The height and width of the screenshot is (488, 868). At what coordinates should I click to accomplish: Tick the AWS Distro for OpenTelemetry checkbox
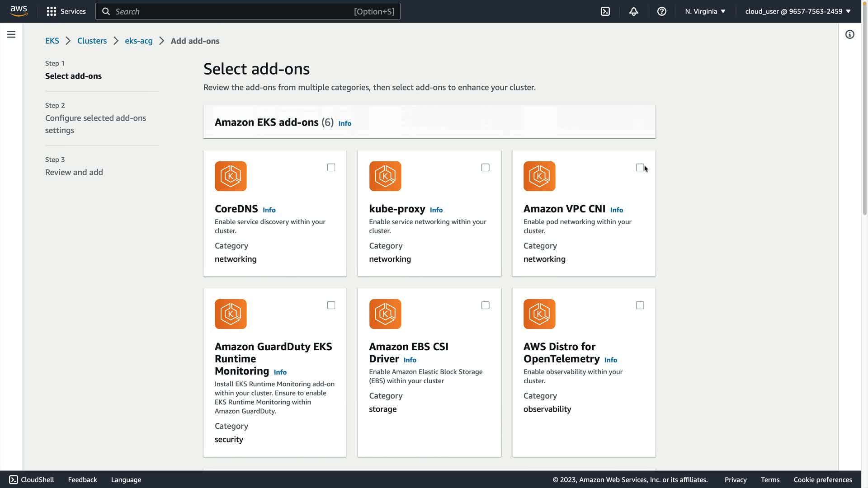[x=640, y=305]
